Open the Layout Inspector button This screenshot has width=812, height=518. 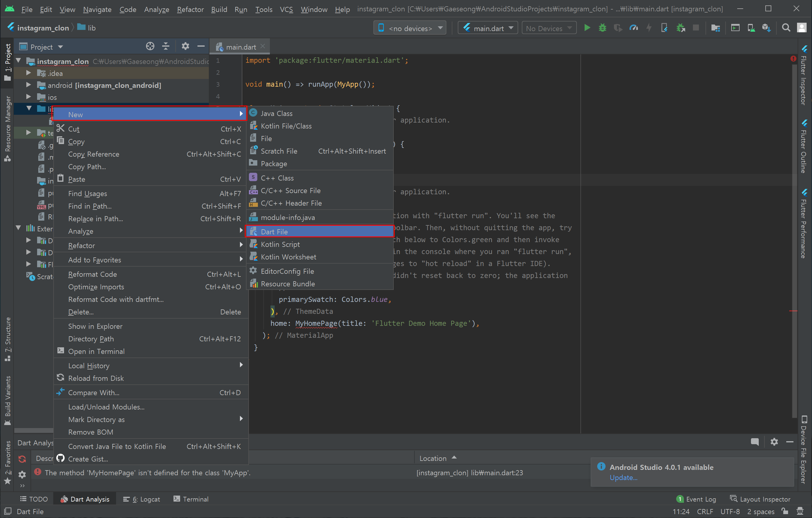click(x=760, y=499)
